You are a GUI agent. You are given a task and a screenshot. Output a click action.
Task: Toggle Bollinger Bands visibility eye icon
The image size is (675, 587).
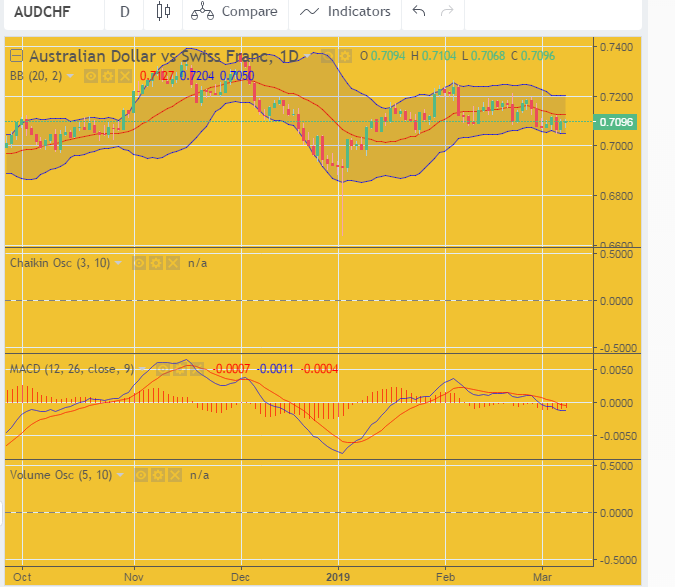(91, 75)
